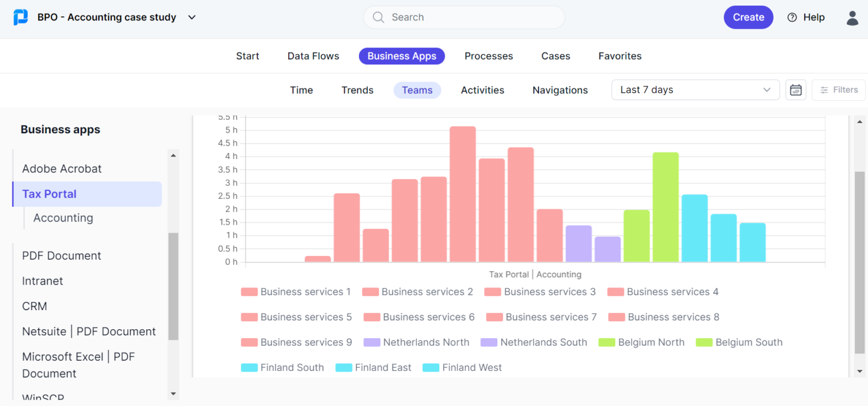Open the Processes section
This screenshot has height=406, width=868.
(x=488, y=56)
